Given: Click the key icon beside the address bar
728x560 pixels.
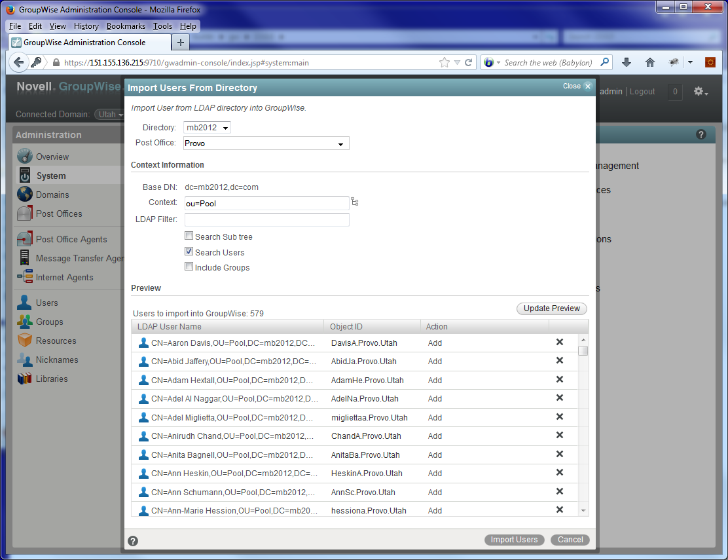Looking at the screenshot, I should coord(36,62).
